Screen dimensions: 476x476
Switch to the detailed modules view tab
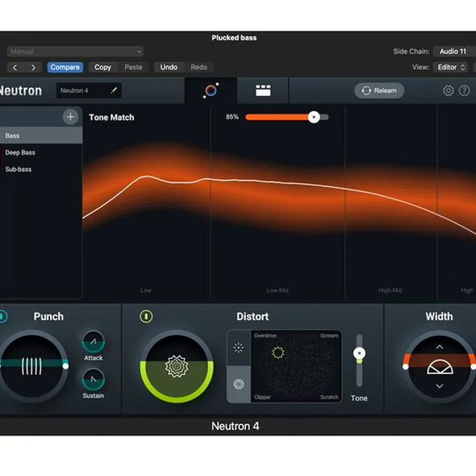[x=263, y=90]
